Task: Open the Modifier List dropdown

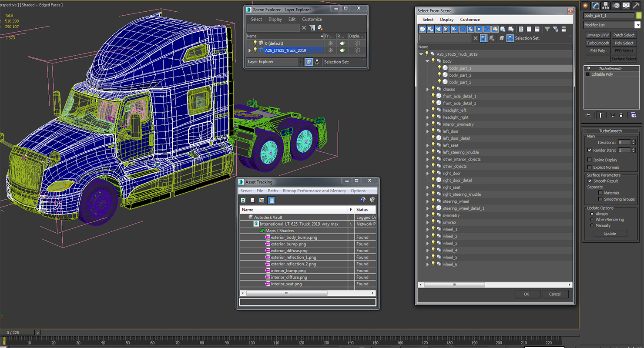Action: point(612,25)
